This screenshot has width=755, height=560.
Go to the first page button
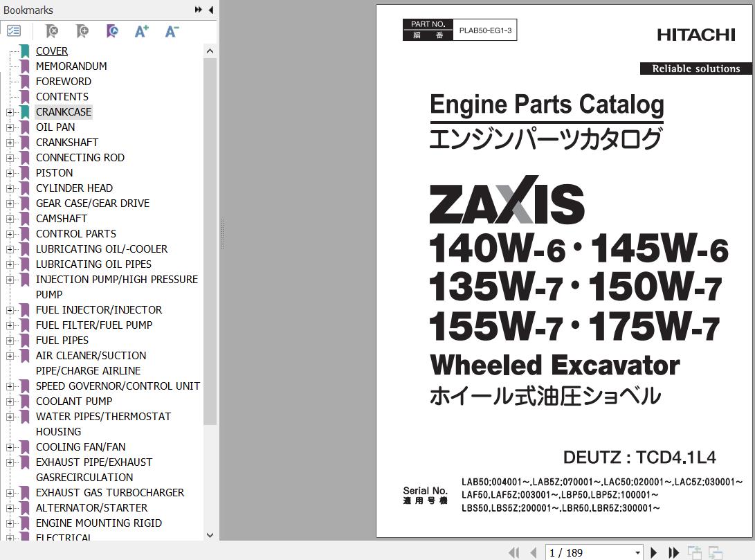(x=513, y=552)
